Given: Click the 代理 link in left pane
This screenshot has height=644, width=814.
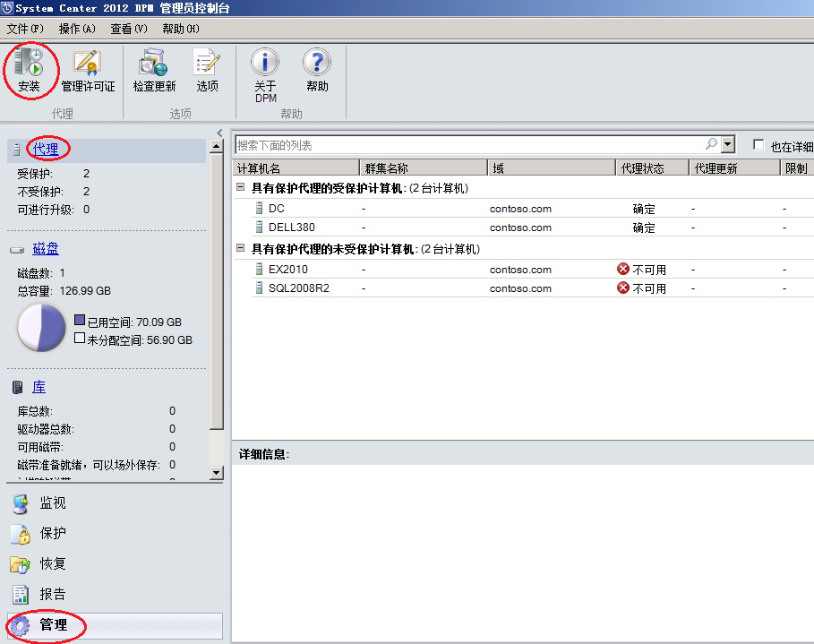Looking at the screenshot, I should (46, 150).
